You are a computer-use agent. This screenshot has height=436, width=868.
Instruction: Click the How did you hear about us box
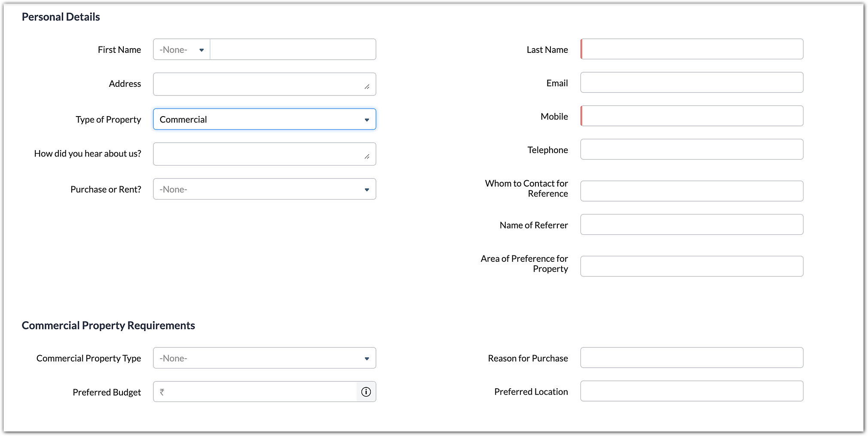tap(258, 154)
